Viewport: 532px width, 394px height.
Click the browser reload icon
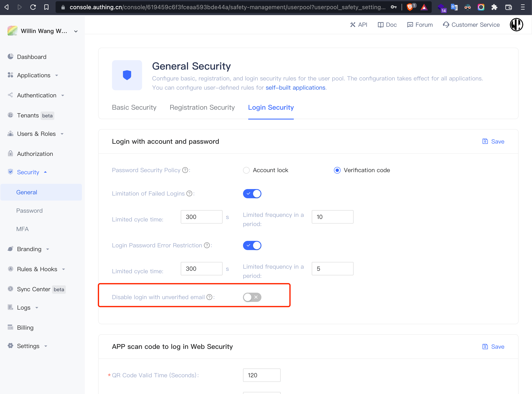tap(33, 7)
